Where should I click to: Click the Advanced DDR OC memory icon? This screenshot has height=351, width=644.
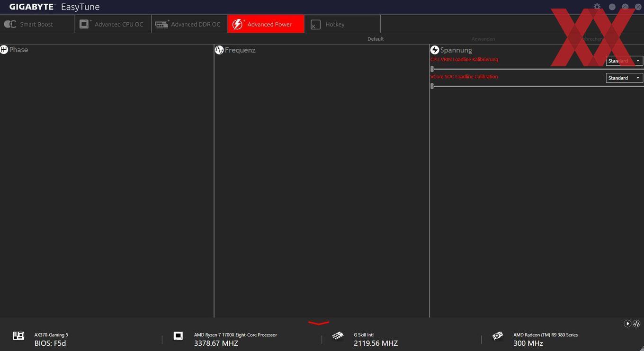click(x=161, y=24)
